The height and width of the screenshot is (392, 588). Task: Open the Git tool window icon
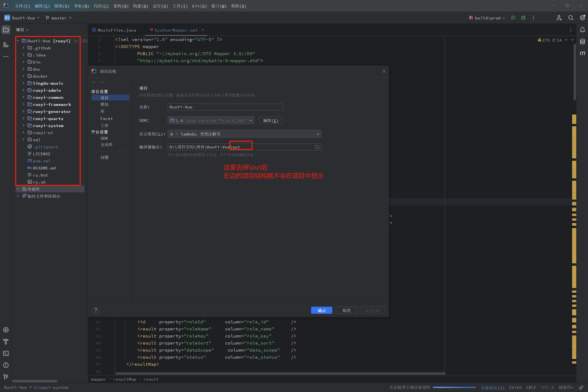[x=6, y=377]
